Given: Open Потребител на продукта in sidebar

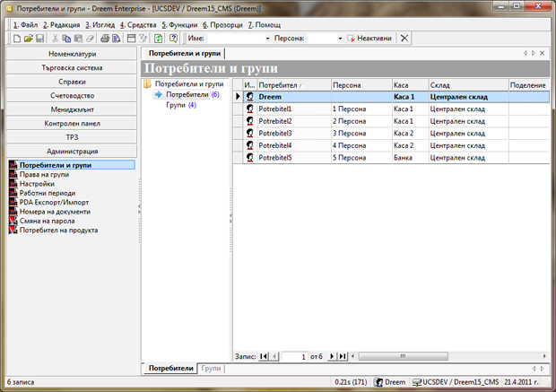Looking at the screenshot, I should (58, 231).
